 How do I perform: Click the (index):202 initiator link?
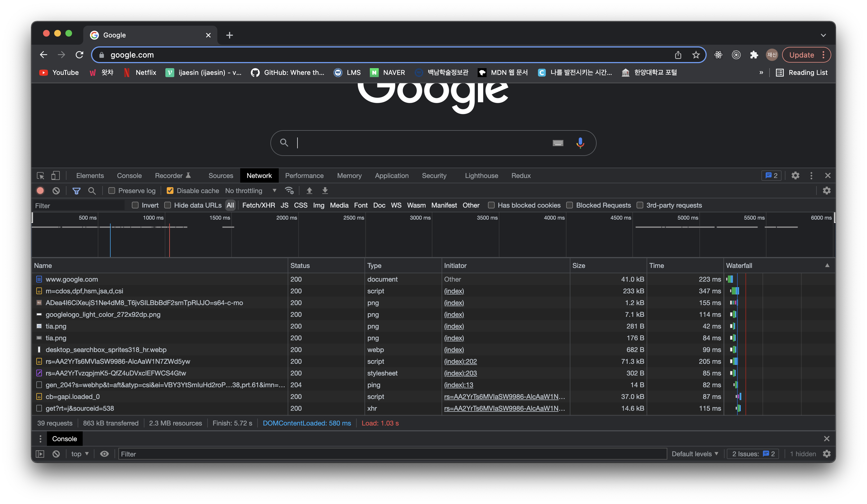[460, 362]
